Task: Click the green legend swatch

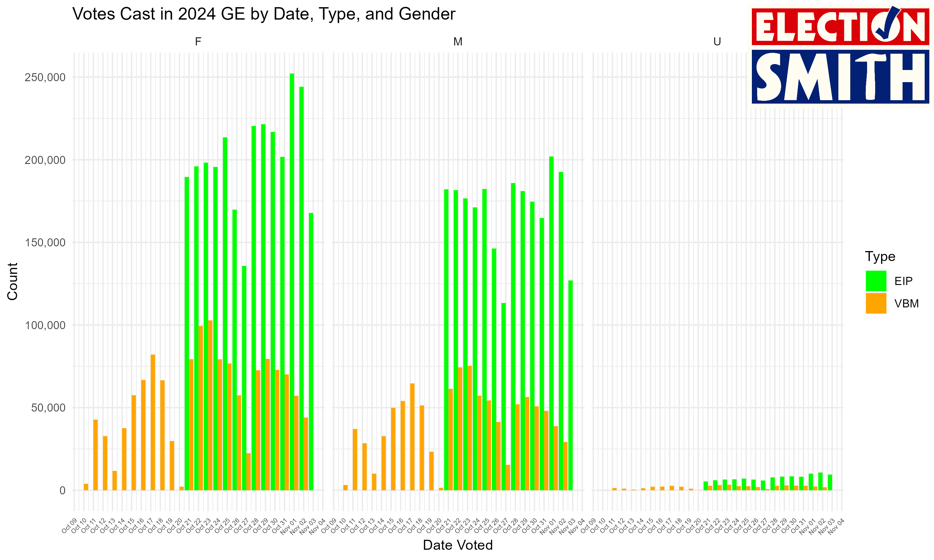Action: (x=876, y=281)
